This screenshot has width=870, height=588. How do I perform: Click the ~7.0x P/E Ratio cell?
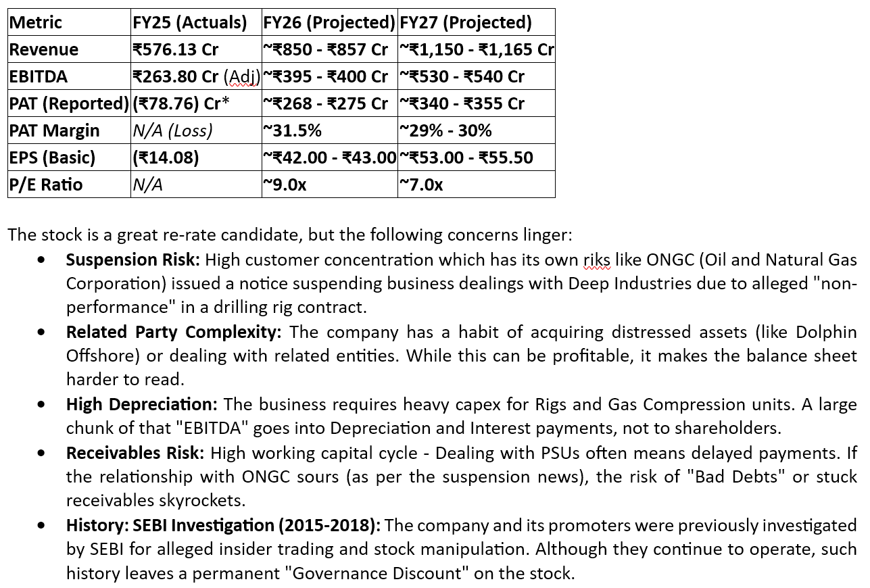pyautogui.click(x=421, y=185)
